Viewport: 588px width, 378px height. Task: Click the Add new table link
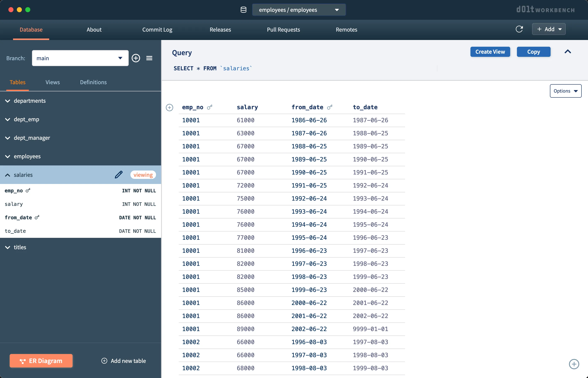click(x=124, y=361)
